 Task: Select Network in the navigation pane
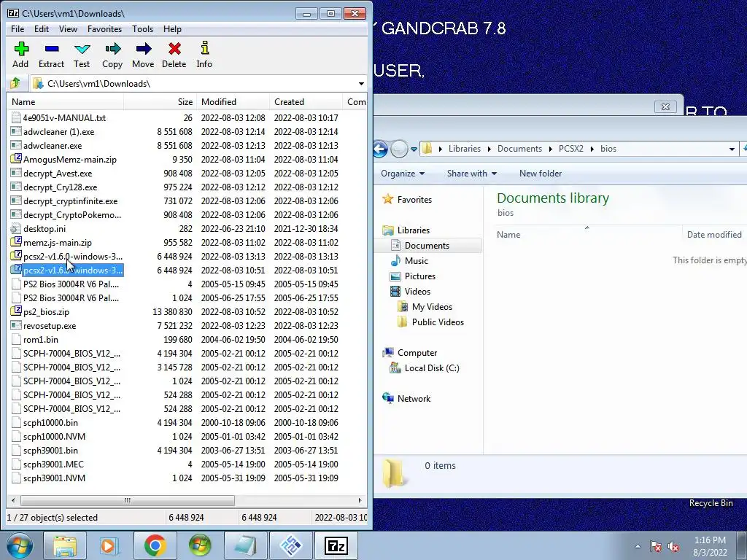click(x=414, y=399)
